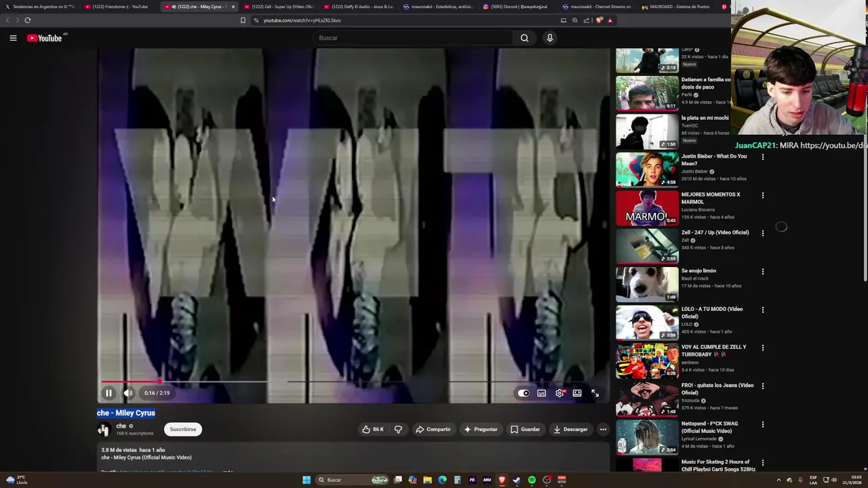Open File Explorer from the taskbar
The height and width of the screenshot is (488, 868).
[427, 480]
